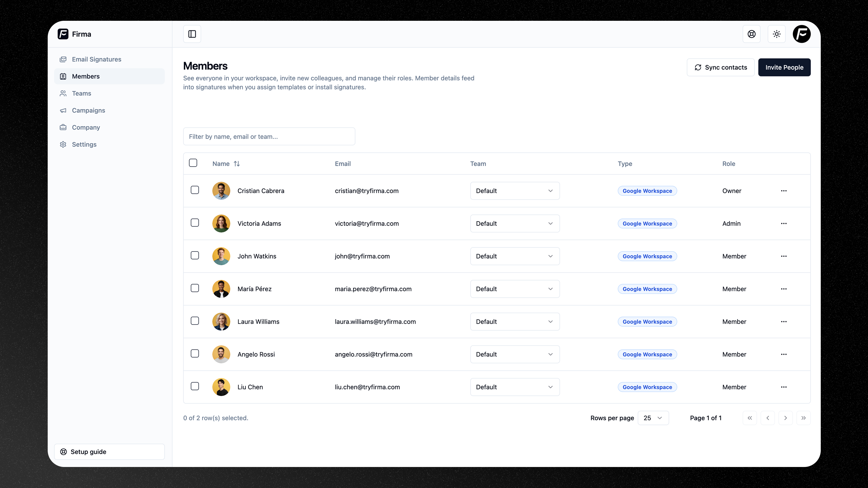Change rows per page dropdown

(653, 418)
